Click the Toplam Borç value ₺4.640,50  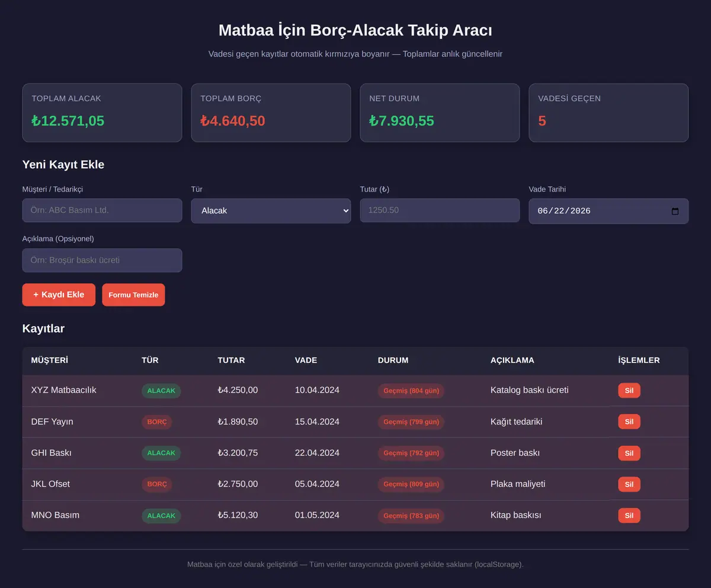tap(233, 121)
